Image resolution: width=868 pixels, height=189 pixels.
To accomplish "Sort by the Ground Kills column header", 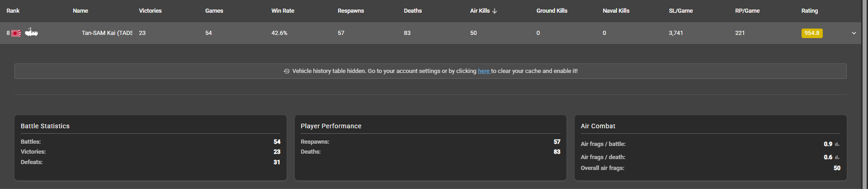I will [x=552, y=11].
